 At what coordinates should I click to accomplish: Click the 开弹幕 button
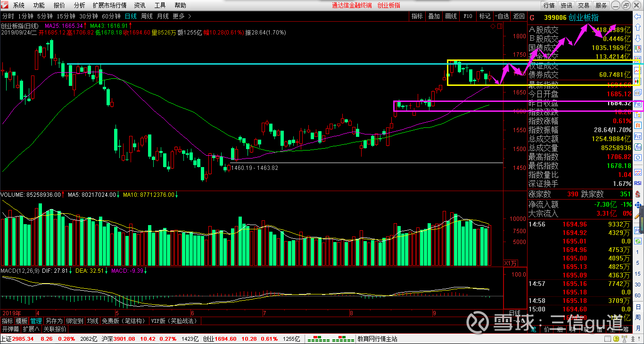(x=10, y=329)
